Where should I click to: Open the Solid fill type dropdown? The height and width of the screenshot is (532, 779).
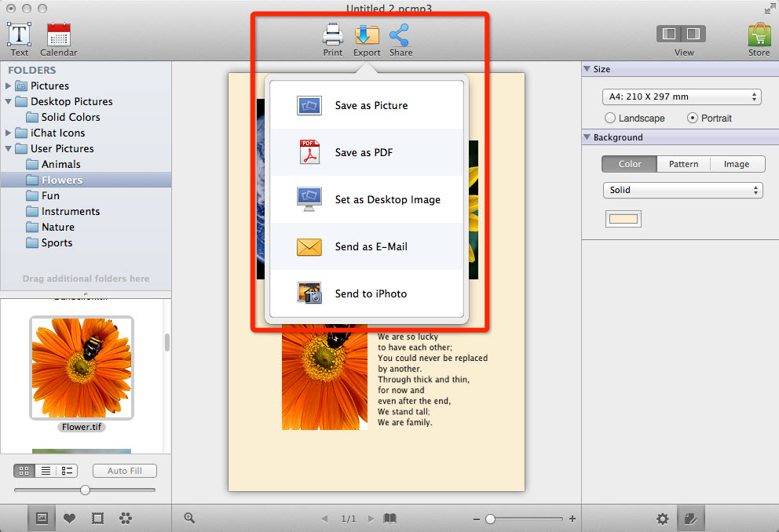click(681, 190)
